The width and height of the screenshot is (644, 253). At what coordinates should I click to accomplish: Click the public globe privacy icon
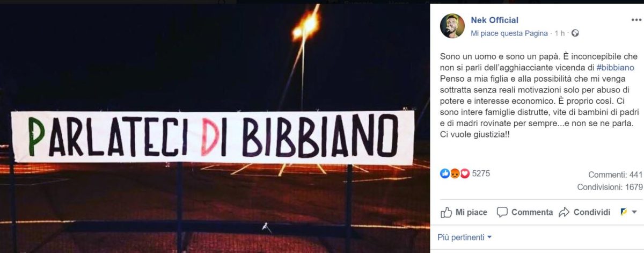[575, 33]
